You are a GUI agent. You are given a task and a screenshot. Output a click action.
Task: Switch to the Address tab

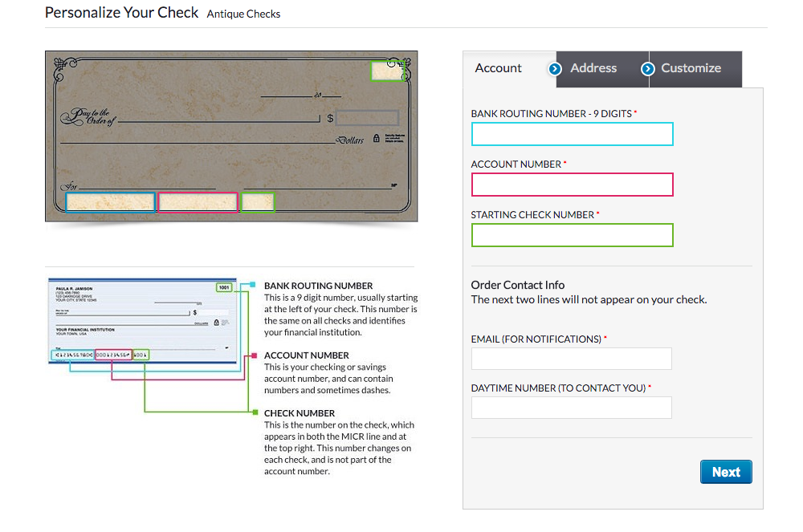click(x=593, y=69)
